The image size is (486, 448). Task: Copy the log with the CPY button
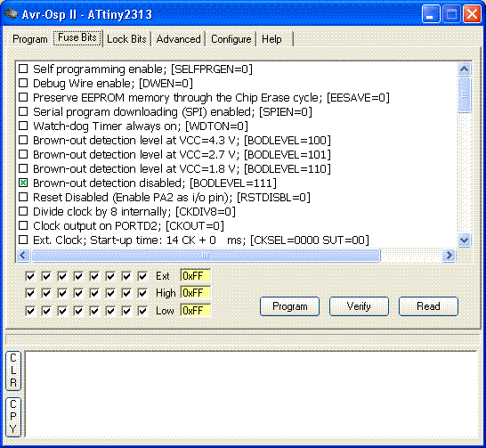(13, 417)
